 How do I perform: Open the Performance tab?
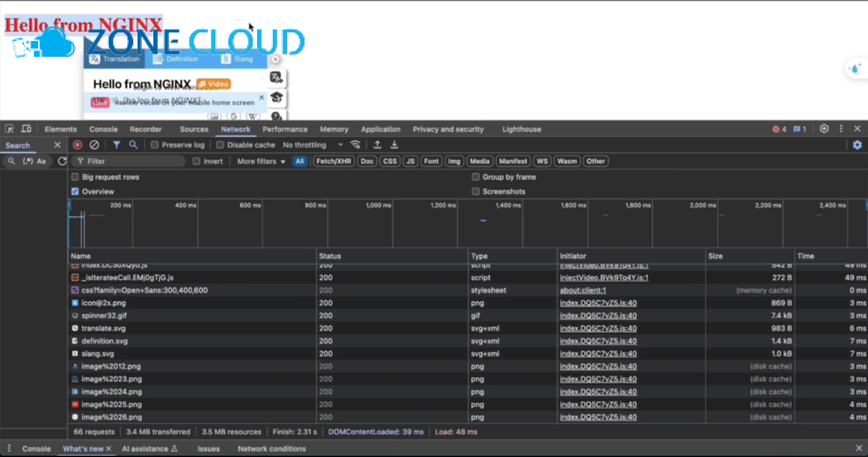point(285,129)
